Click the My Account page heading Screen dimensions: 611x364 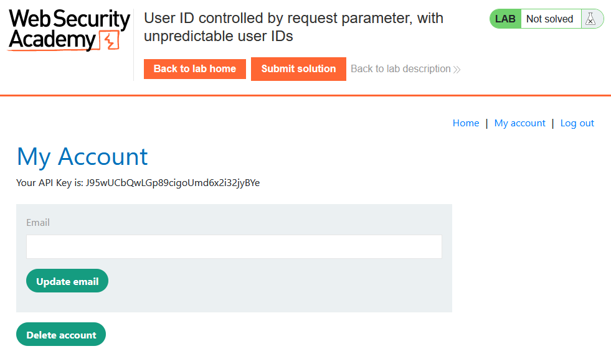tap(82, 157)
